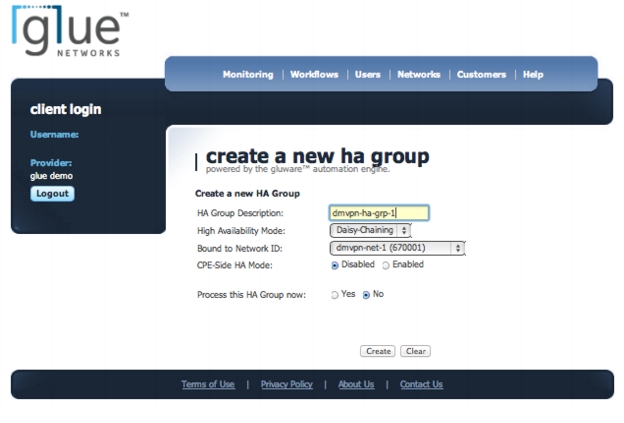Open the Workflows menu
The width and height of the screenshot is (624, 423).
[x=314, y=74]
